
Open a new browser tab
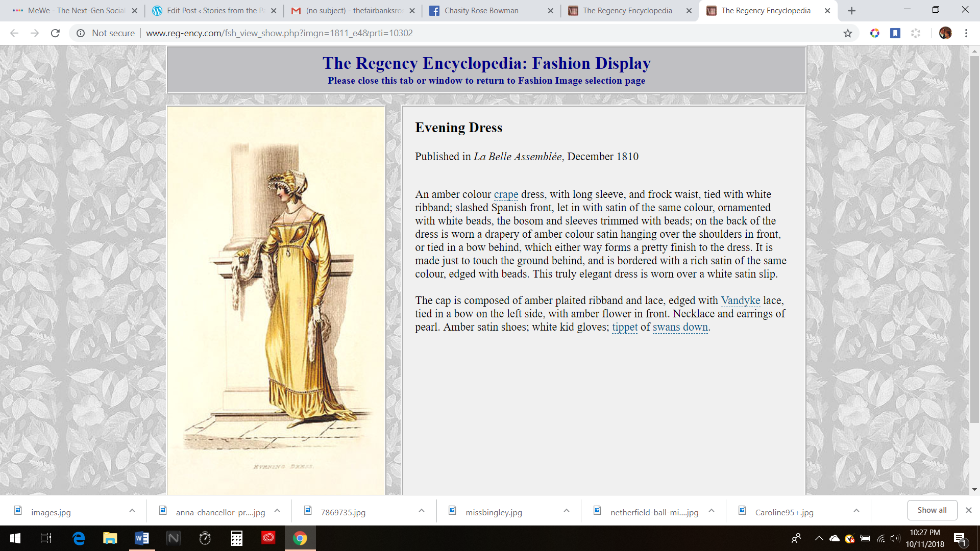(851, 11)
